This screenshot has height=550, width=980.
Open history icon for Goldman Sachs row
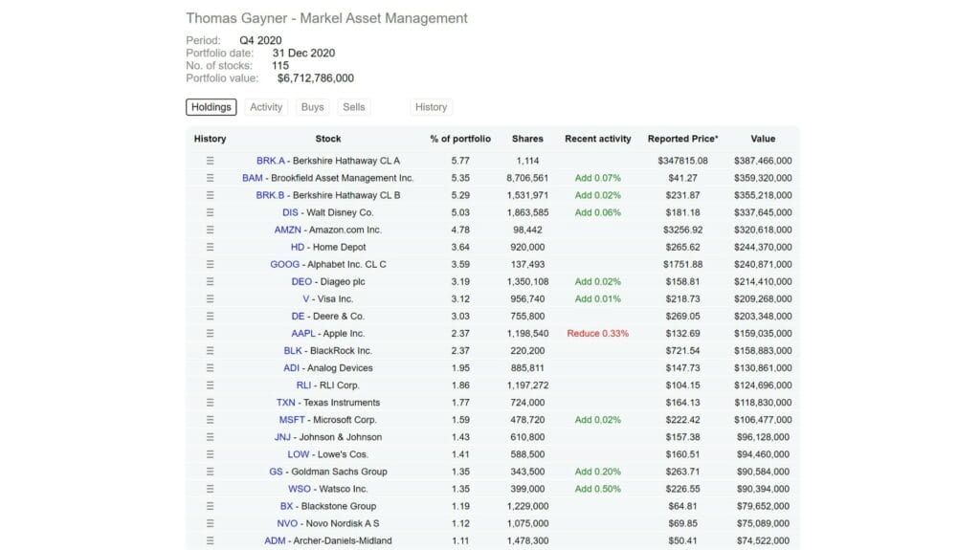tap(210, 472)
